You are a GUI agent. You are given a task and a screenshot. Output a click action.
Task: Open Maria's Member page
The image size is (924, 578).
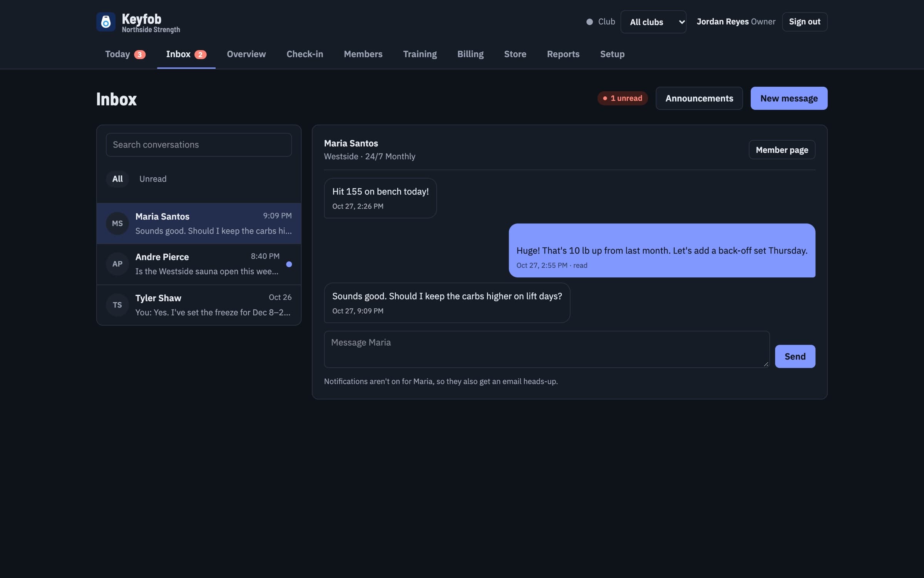[x=782, y=150]
